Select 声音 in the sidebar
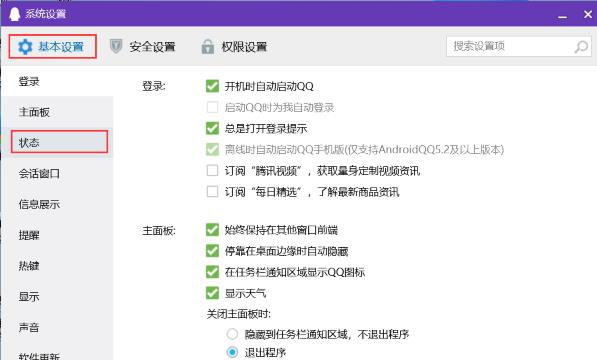 click(57, 327)
